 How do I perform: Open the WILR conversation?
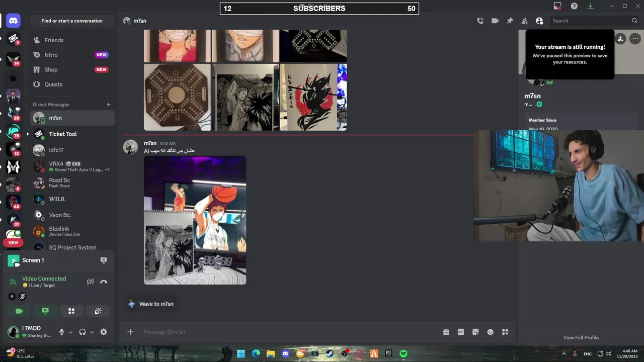(72, 199)
